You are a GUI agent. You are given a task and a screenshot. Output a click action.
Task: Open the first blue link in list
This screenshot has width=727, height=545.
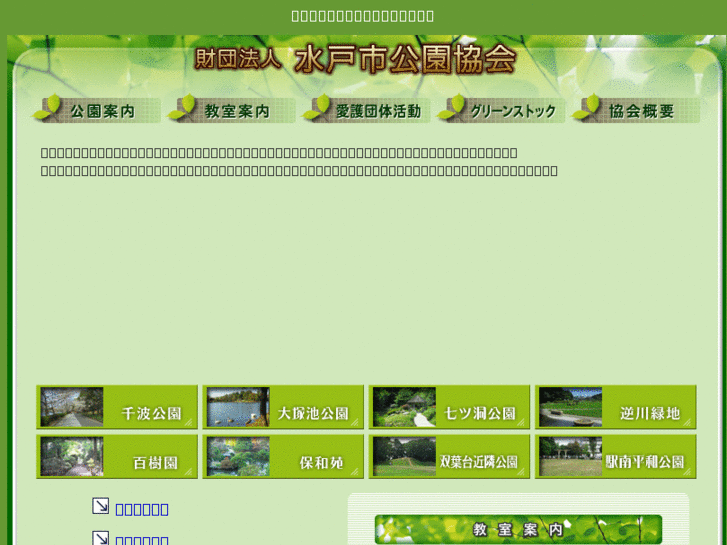pyautogui.click(x=142, y=510)
